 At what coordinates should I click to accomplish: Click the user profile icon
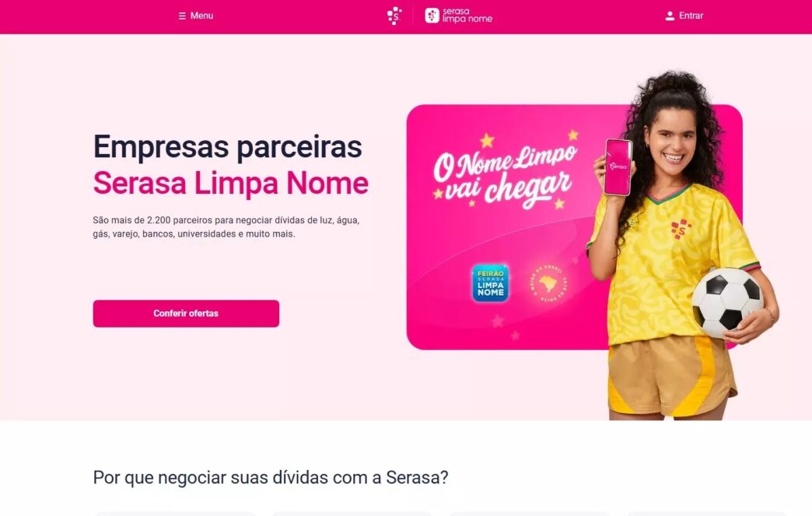click(x=670, y=16)
